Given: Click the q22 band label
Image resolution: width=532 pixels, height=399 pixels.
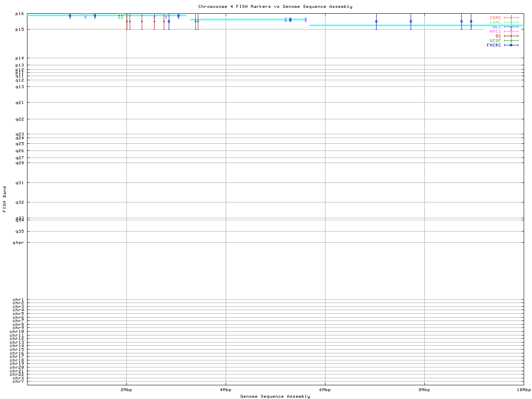Looking at the screenshot, I should (20, 119).
